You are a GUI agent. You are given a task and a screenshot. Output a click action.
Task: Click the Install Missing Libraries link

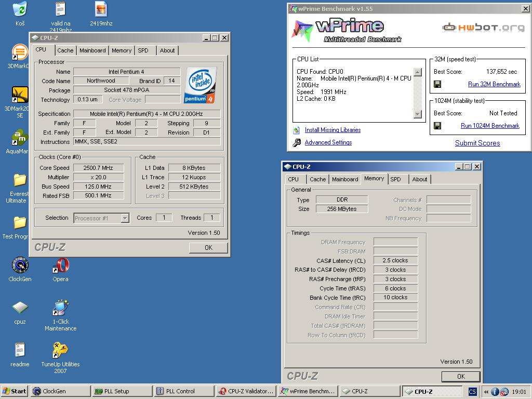332,130
